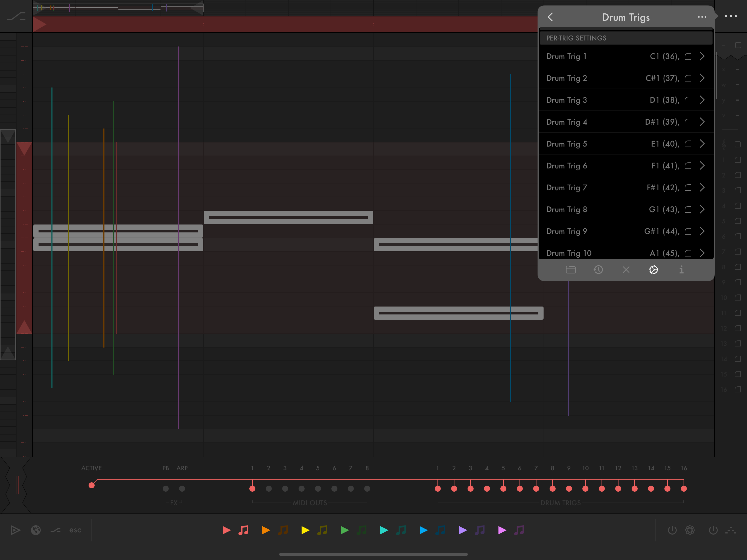Expand Drum Trig 5 settings

(x=702, y=144)
